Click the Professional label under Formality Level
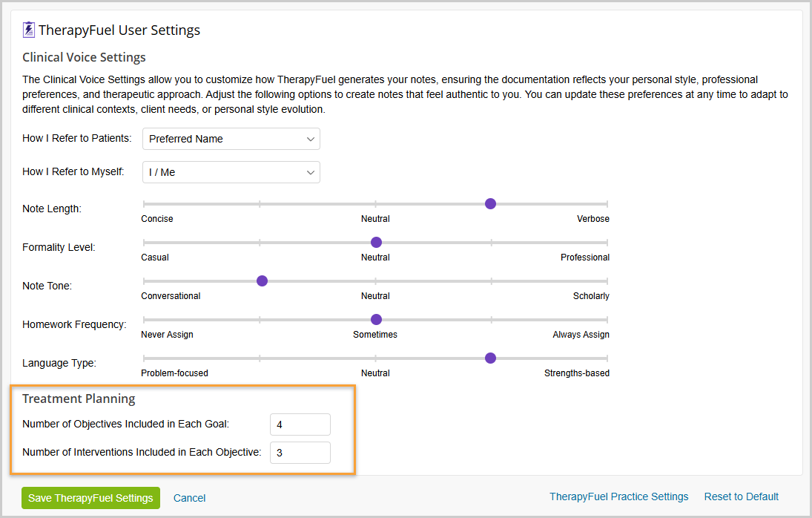812x518 pixels. coord(584,257)
